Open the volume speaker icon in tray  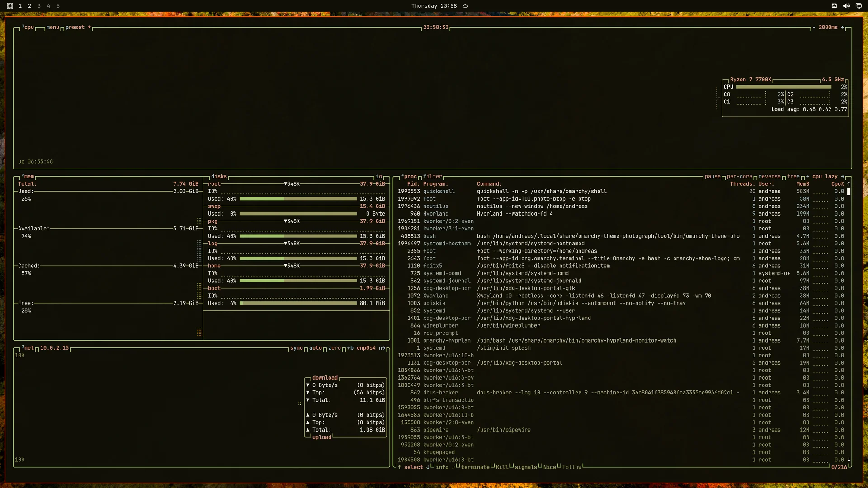click(846, 6)
